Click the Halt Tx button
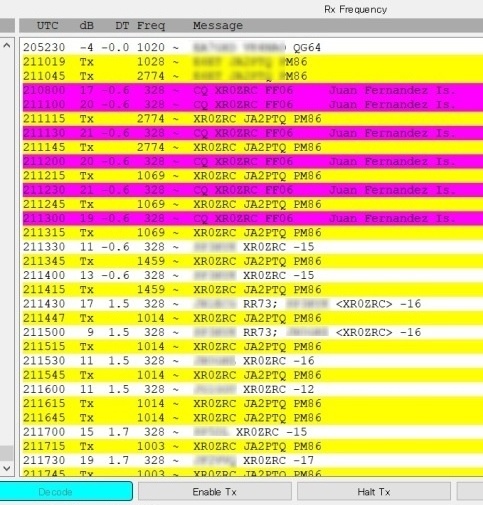Viewport: 483px width, 505px height. (374, 492)
